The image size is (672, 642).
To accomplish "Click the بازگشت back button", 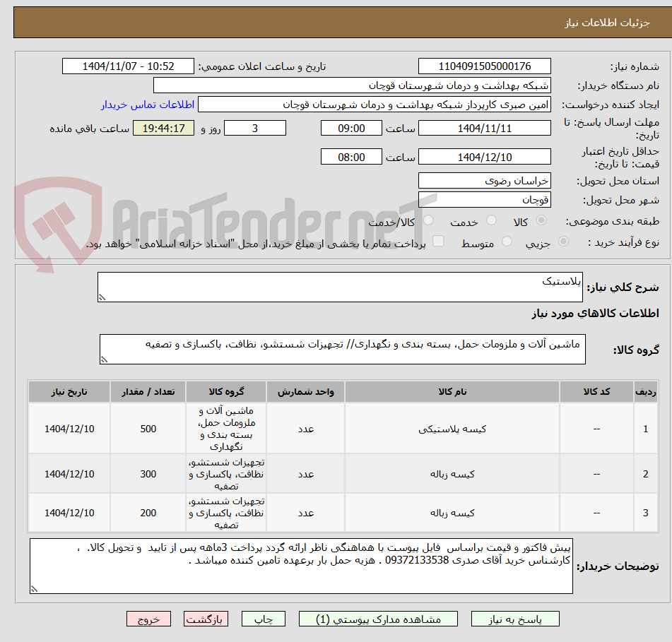I will [x=206, y=619].
